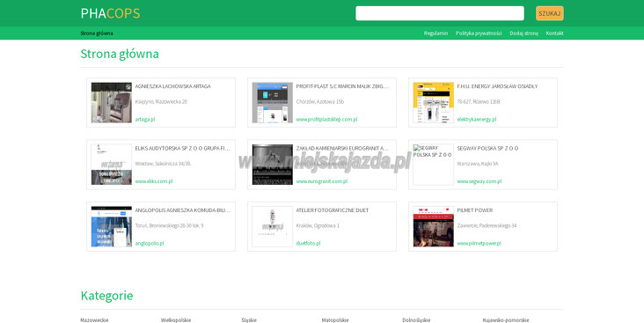Open Polityka prywatności page

pyautogui.click(x=479, y=33)
